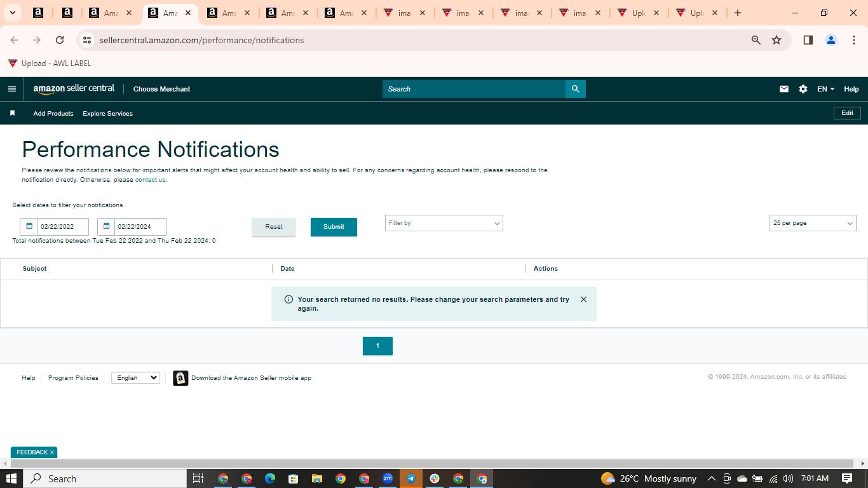The width and height of the screenshot is (868, 488).
Task: Open the end date calendar icon
Action: tap(106, 226)
